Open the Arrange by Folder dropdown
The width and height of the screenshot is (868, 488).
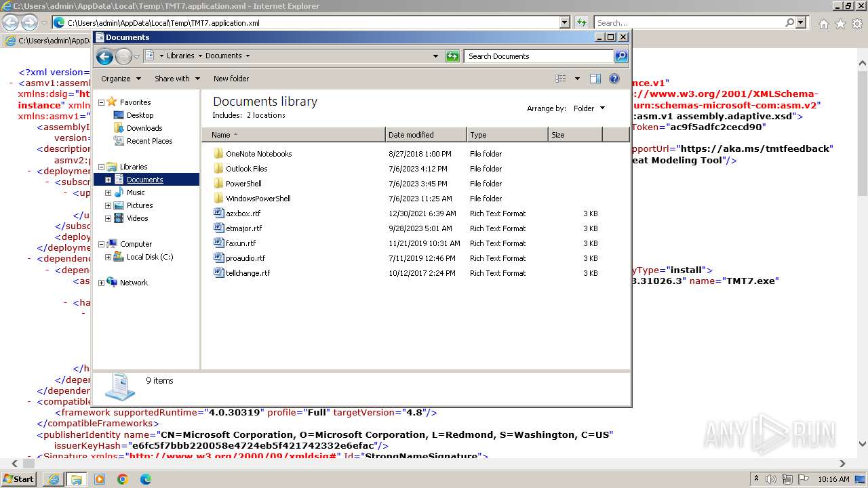point(589,108)
